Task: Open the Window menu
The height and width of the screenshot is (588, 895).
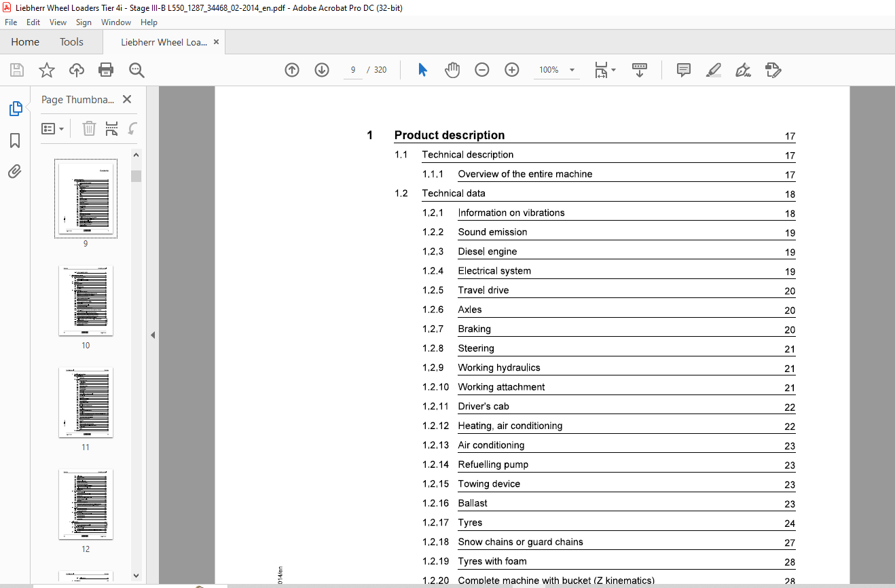Action: pyautogui.click(x=116, y=22)
